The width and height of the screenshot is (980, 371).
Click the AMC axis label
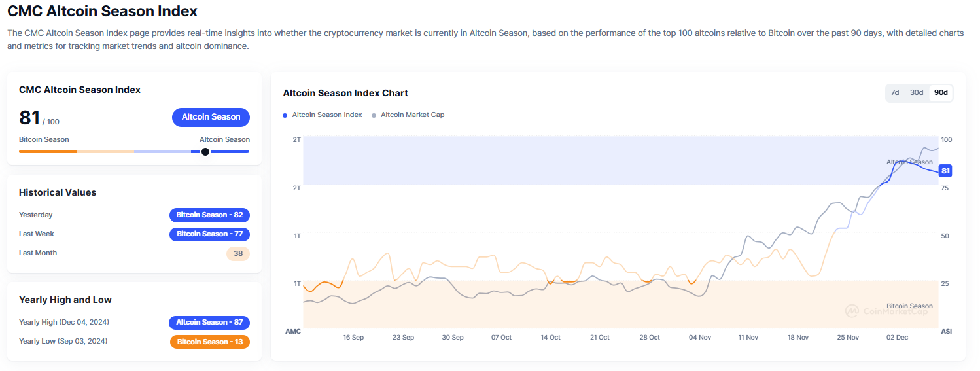click(293, 332)
